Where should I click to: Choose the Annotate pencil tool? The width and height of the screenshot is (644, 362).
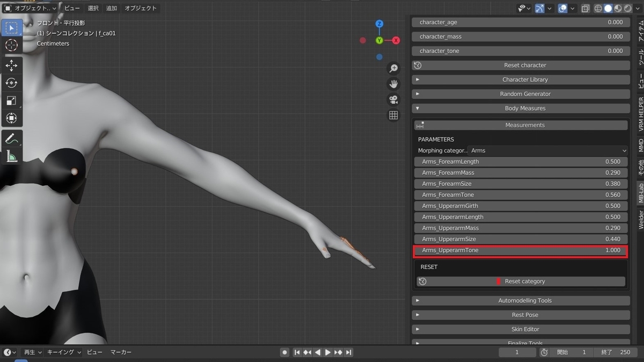point(11,139)
